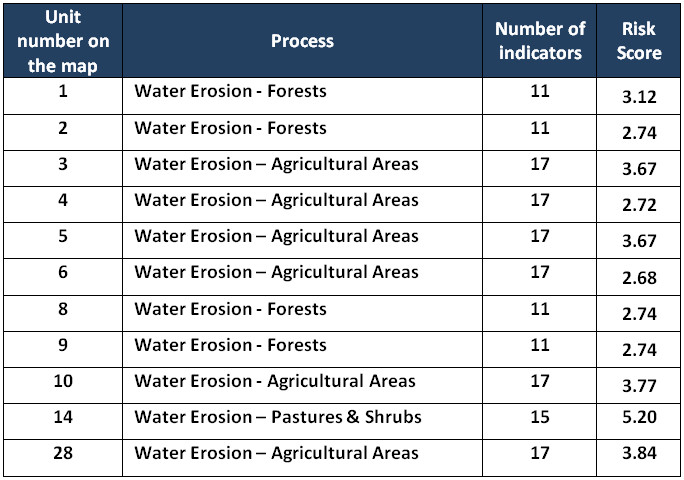Select the 'Process' column header

click(302, 41)
